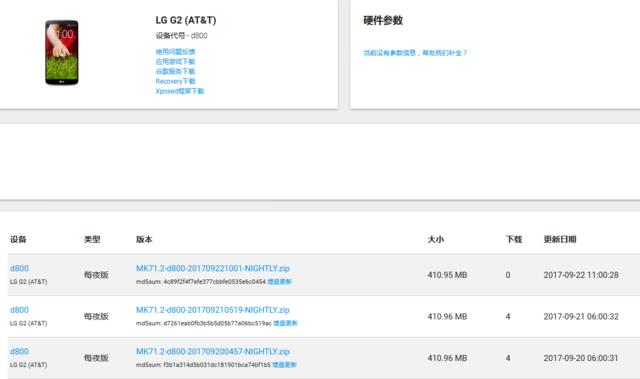This screenshot has height=379, width=640.
Task: Click the 下载 column header
Action: (514, 239)
